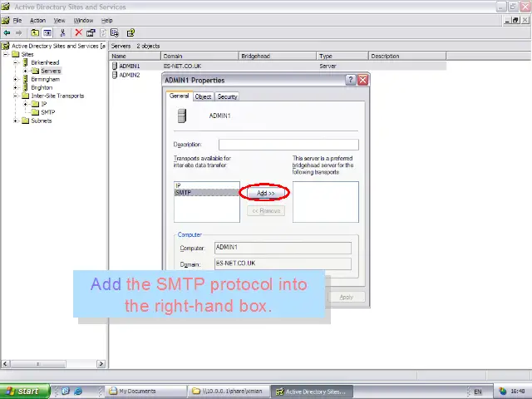The height and width of the screenshot is (399, 532).
Task: Click the dialog's question mark help button
Action: (350, 80)
